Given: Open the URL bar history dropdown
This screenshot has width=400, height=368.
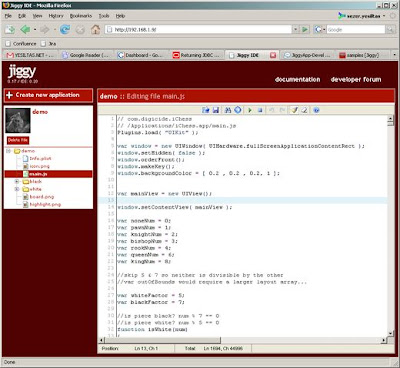Looking at the screenshot, I should [296, 30].
